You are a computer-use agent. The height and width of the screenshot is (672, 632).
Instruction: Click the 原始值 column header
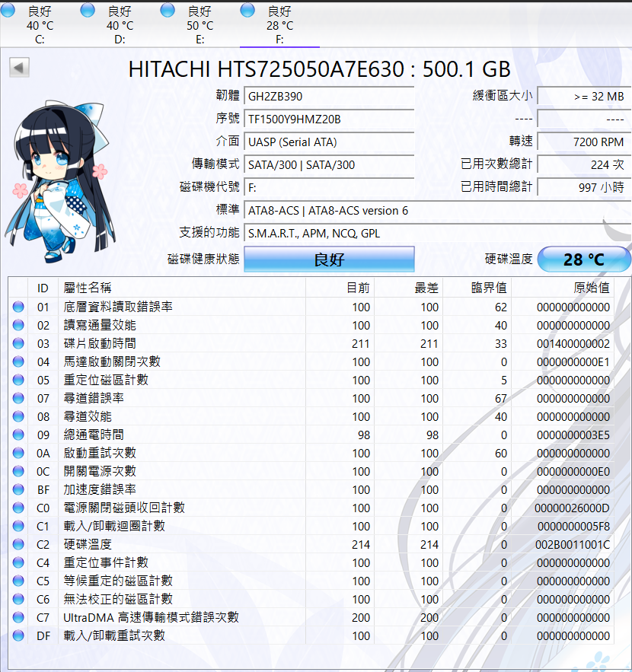[563, 288]
